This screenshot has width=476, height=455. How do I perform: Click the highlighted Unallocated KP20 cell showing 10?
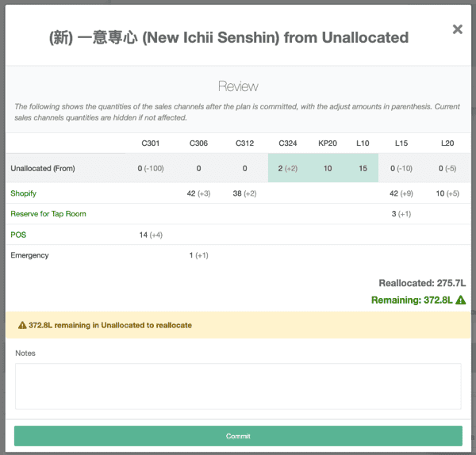coord(328,168)
